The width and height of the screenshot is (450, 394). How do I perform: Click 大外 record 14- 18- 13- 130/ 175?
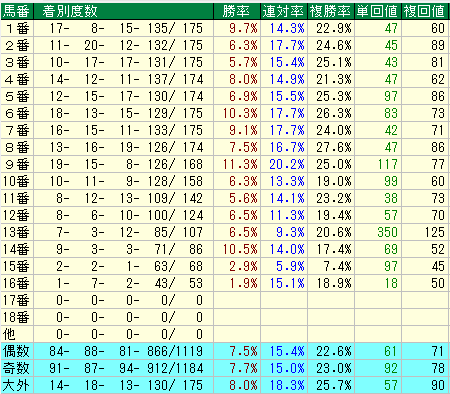[x=126, y=386]
